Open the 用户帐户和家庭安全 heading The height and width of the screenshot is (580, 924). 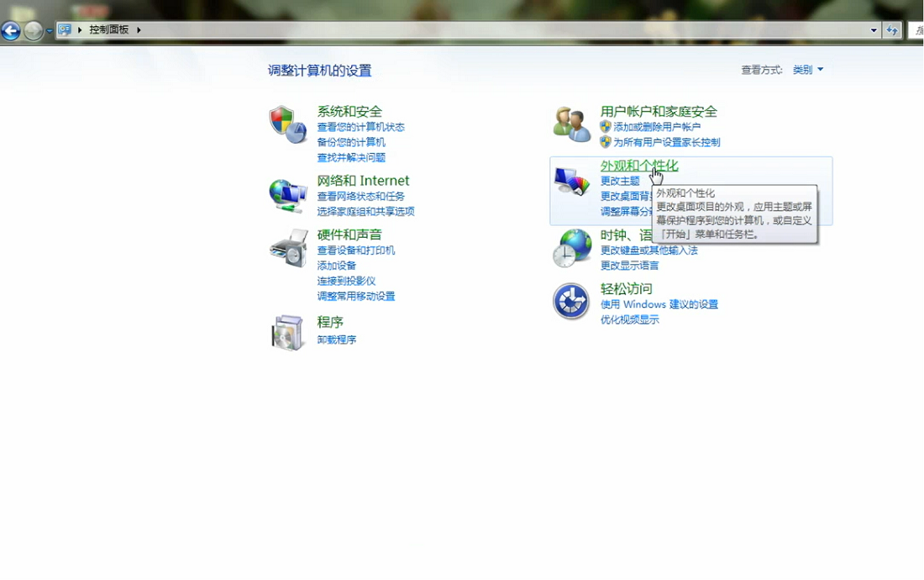click(659, 112)
